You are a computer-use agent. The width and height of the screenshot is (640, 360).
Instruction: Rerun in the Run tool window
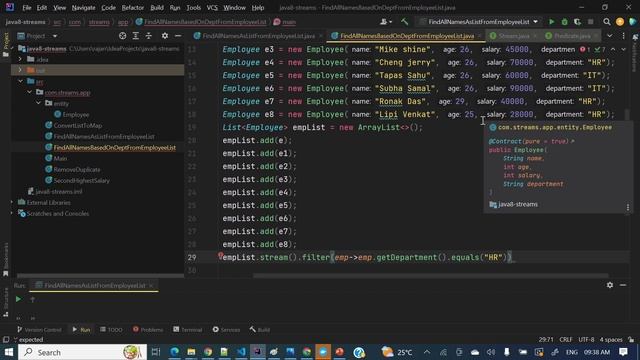pyautogui.click(x=18, y=299)
